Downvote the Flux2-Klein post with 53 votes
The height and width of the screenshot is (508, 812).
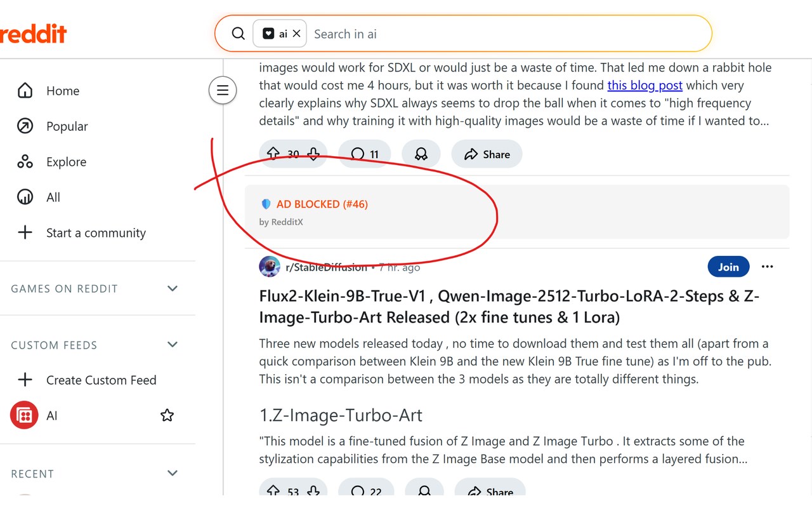click(x=313, y=491)
